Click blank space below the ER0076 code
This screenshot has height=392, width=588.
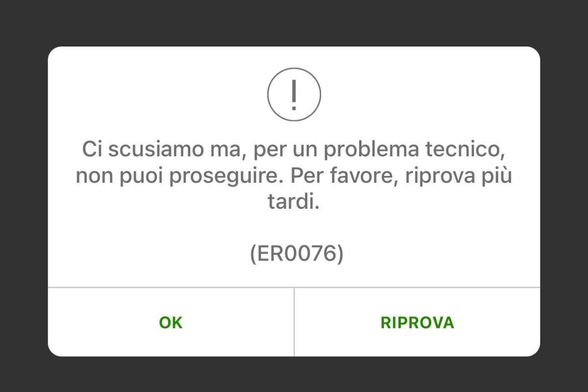point(294,276)
